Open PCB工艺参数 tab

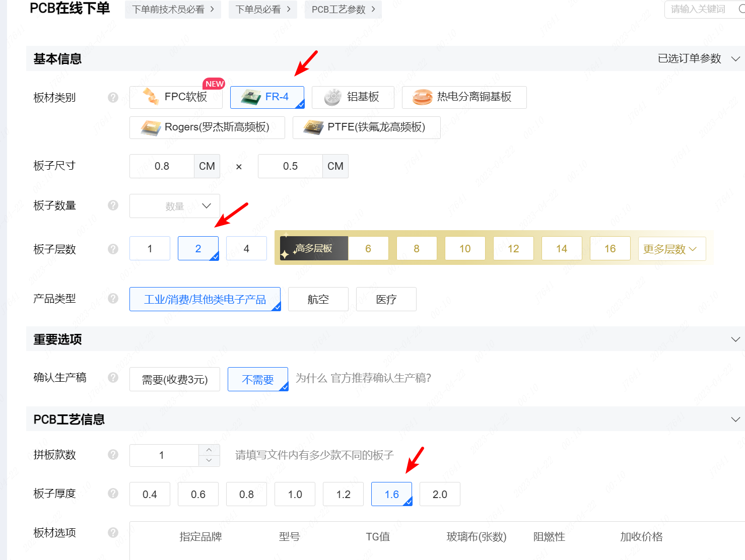pos(343,10)
